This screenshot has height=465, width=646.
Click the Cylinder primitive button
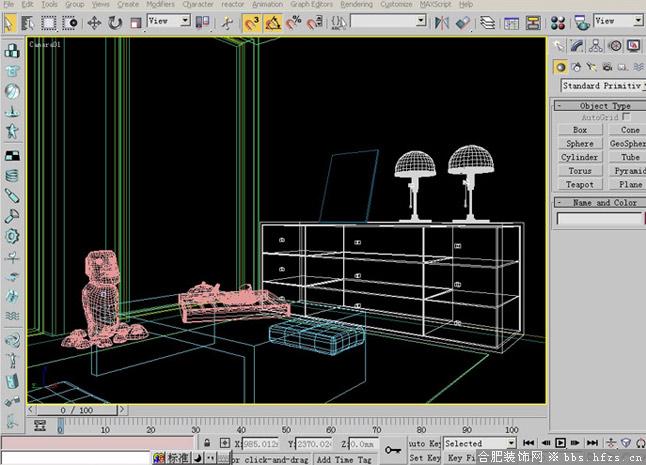580,157
